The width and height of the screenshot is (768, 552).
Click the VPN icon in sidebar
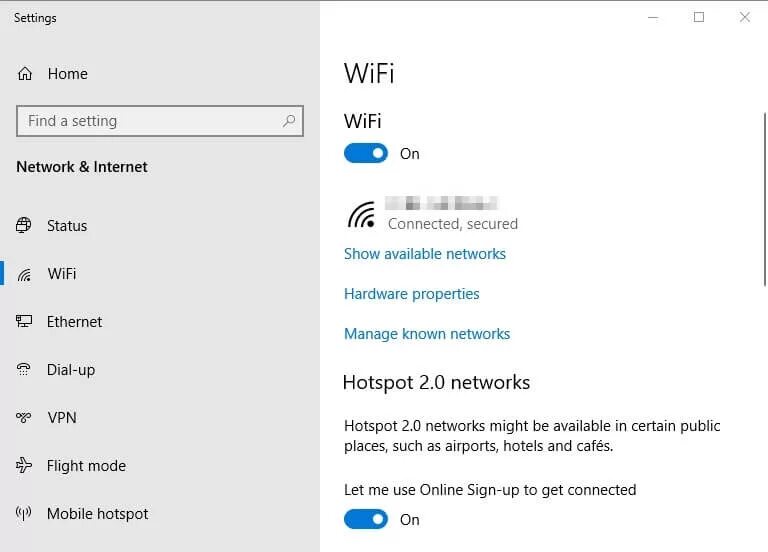click(x=24, y=417)
